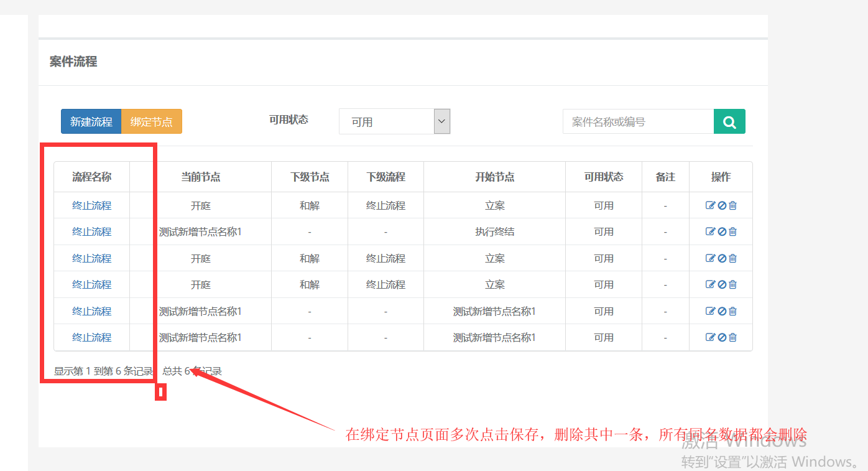Click the 操作 column header
Image resolution: width=868 pixels, height=471 pixels.
click(721, 177)
